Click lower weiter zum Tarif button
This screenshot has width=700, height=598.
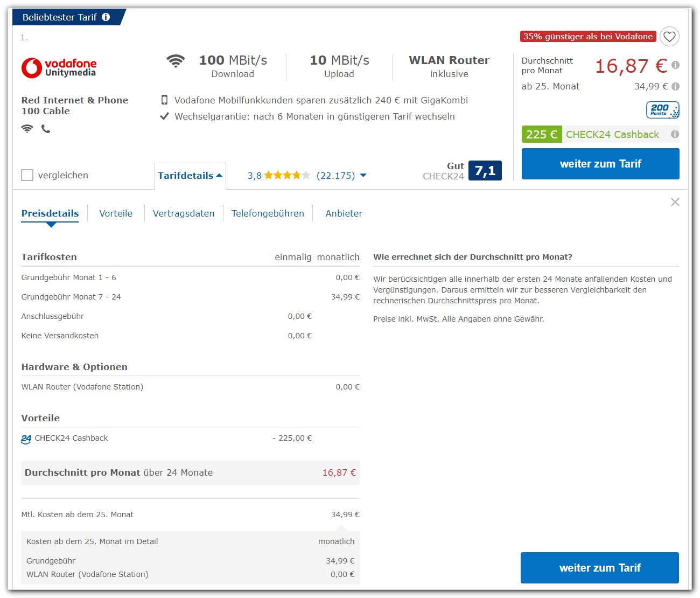coord(600,568)
